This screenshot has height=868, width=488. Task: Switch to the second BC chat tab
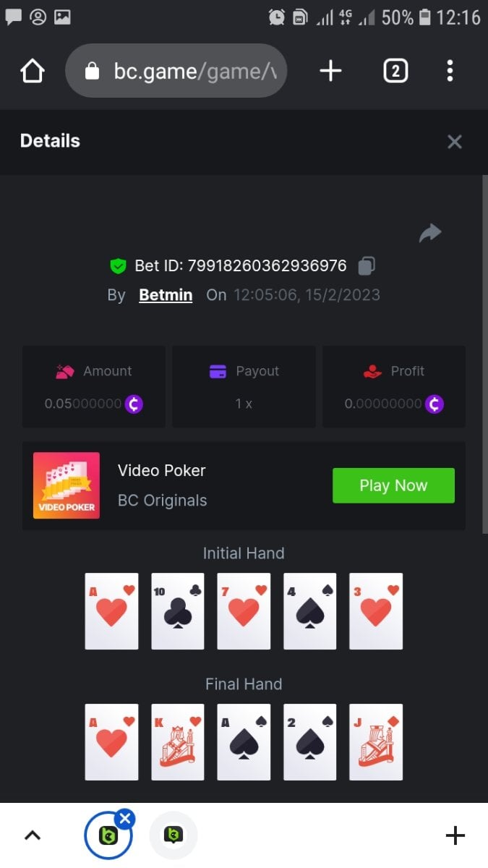point(173,836)
